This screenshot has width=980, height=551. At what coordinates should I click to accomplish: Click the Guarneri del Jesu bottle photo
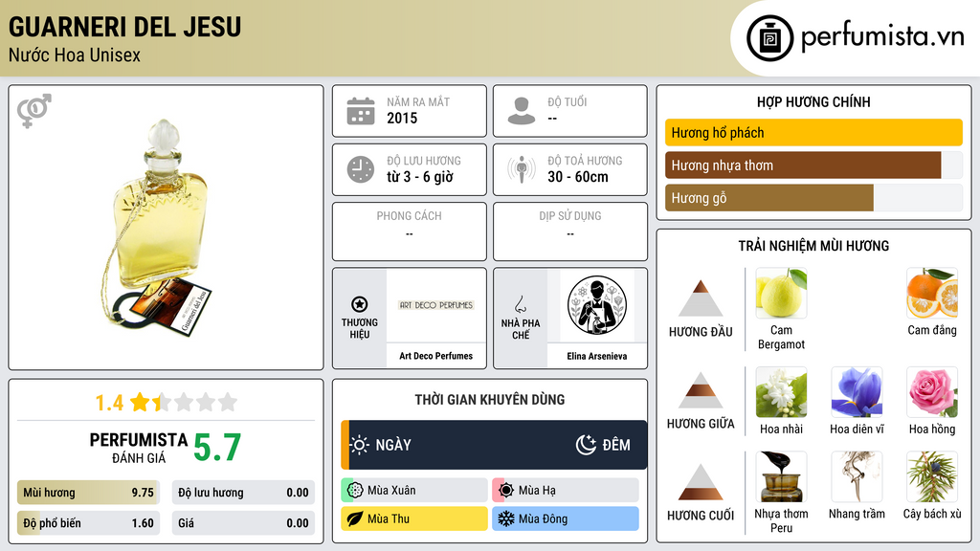coord(158,229)
